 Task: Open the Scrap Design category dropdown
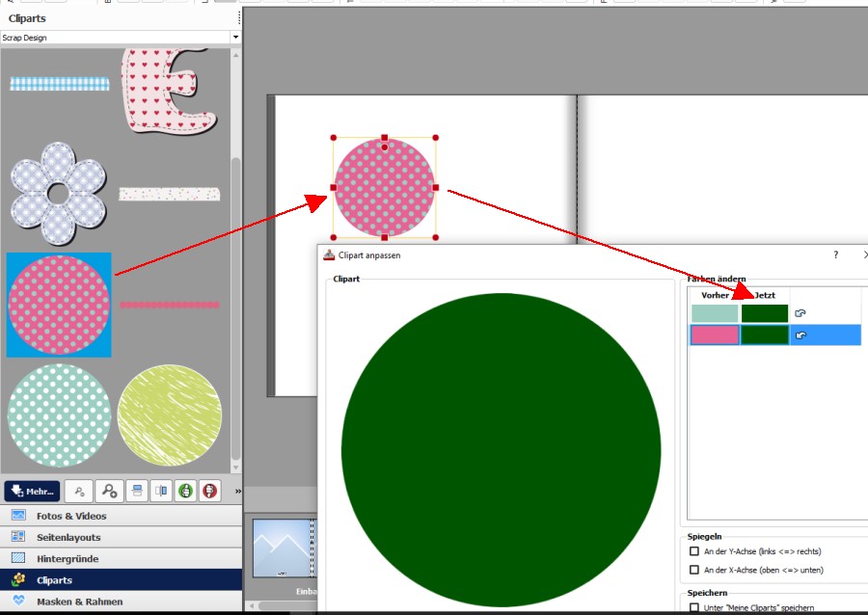click(x=235, y=38)
